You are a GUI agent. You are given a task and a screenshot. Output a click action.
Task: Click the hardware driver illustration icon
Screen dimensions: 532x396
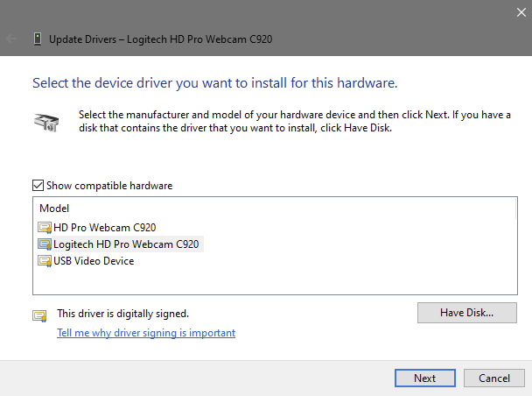pyautogui.click(x=46, y=123)
